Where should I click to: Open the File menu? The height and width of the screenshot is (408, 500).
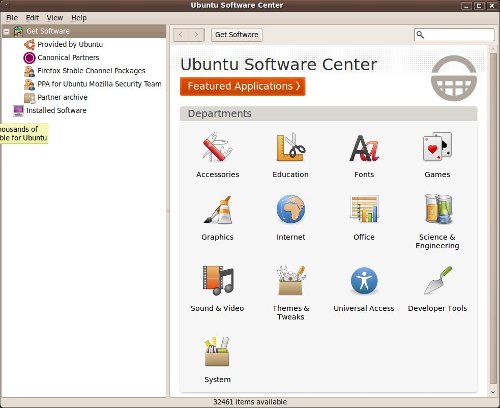(x=12, y=18)
